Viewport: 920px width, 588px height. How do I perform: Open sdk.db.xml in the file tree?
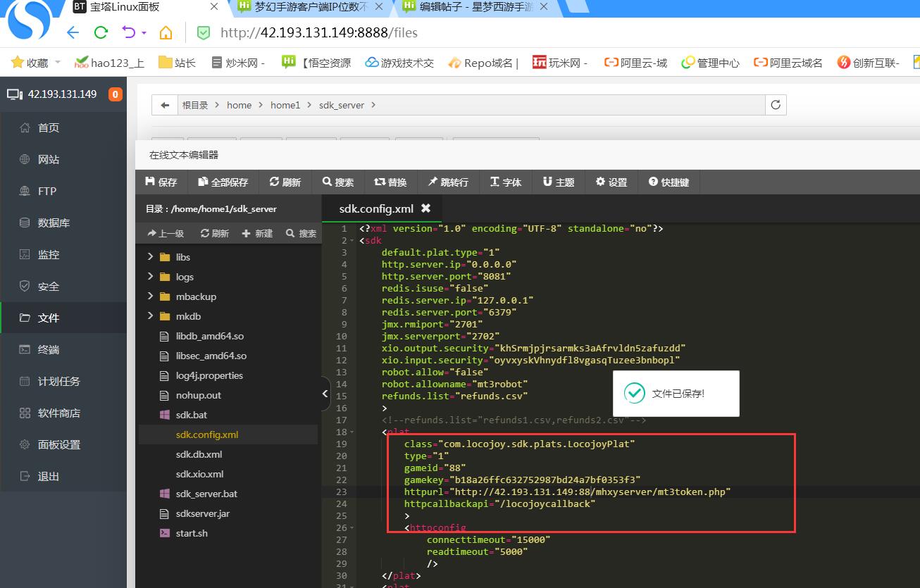click(x=199, y=454)
